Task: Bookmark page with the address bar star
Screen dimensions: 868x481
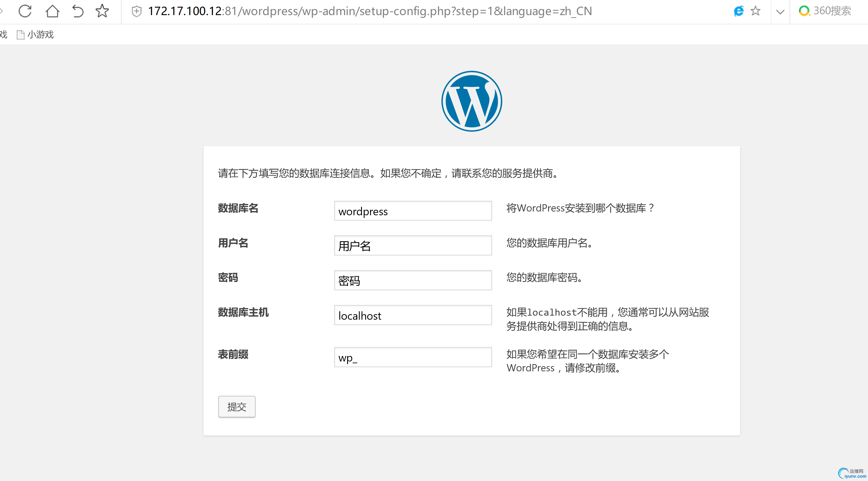Action: (x=755, y=11)
